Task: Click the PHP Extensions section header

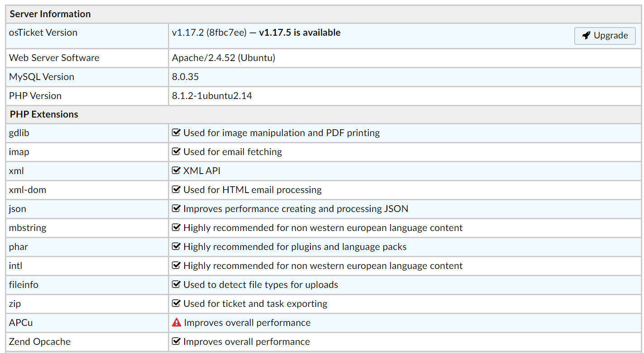Action: click(x=44, y=114)
